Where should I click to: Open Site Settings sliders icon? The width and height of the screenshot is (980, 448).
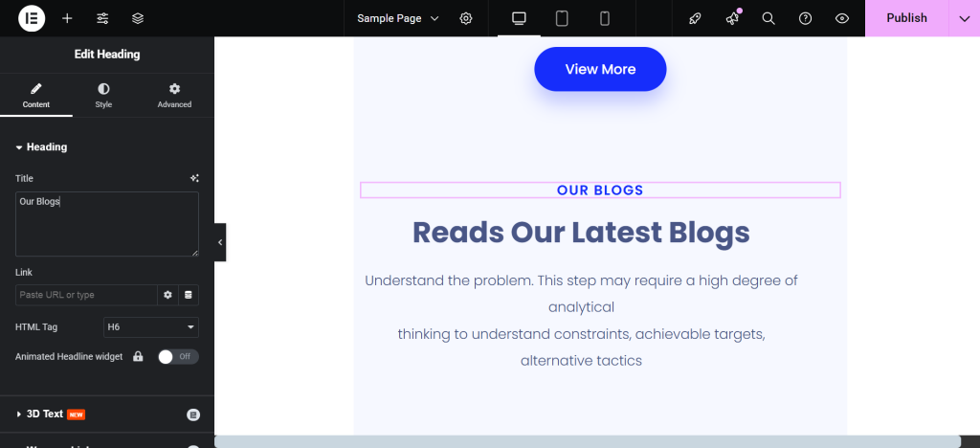102,18
